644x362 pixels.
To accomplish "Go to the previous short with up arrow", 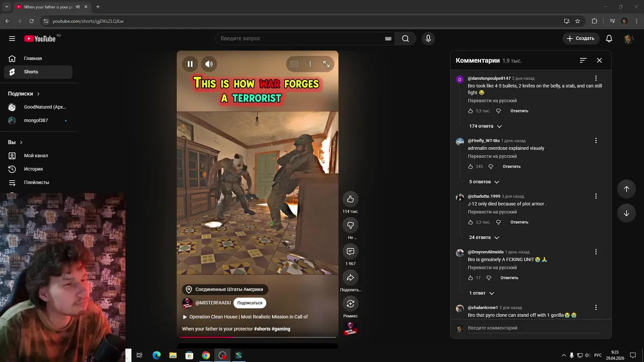I will (x=626, y=189).
